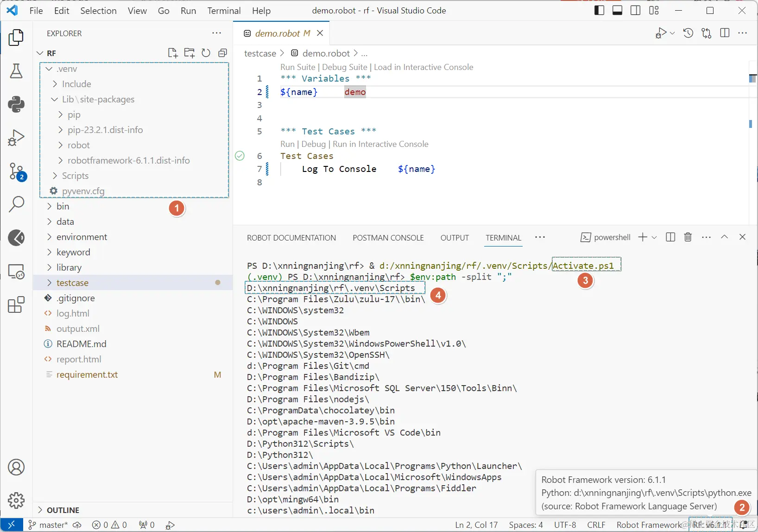Image resolution: width=758 pixels, height=532 pixels.
Task: Click CRLF line ending indicator
Action: 596,525
